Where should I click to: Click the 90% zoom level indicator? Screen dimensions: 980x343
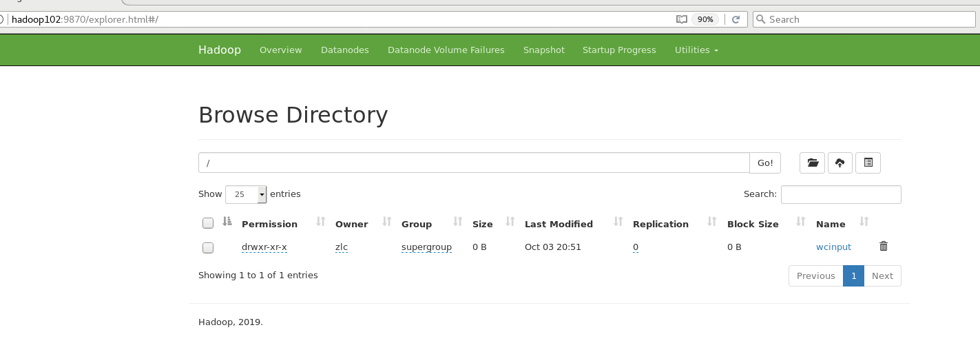coord(705,19)
